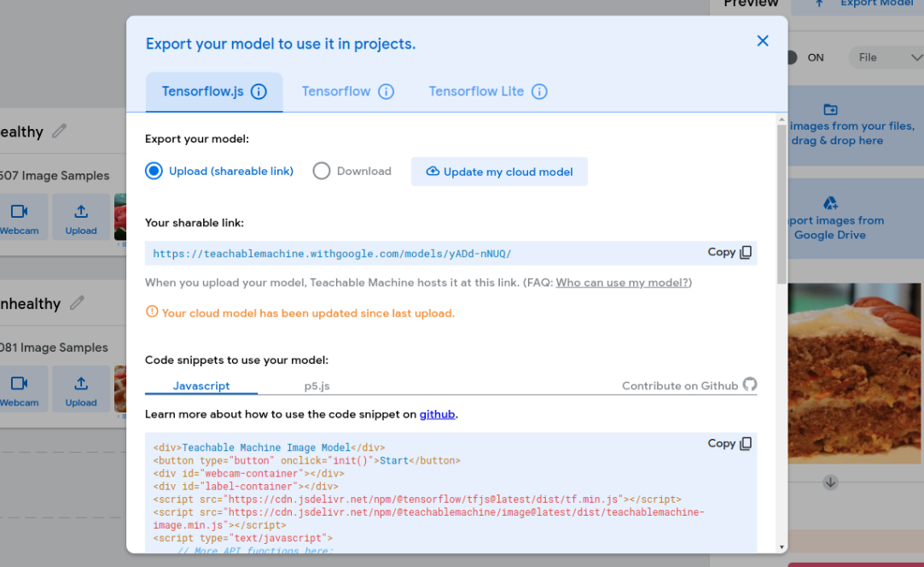Click the scroll down arrow in the dialog
The width and height of the screenshot is (924, 567).
pyautogui.click(x=782, y=547)
